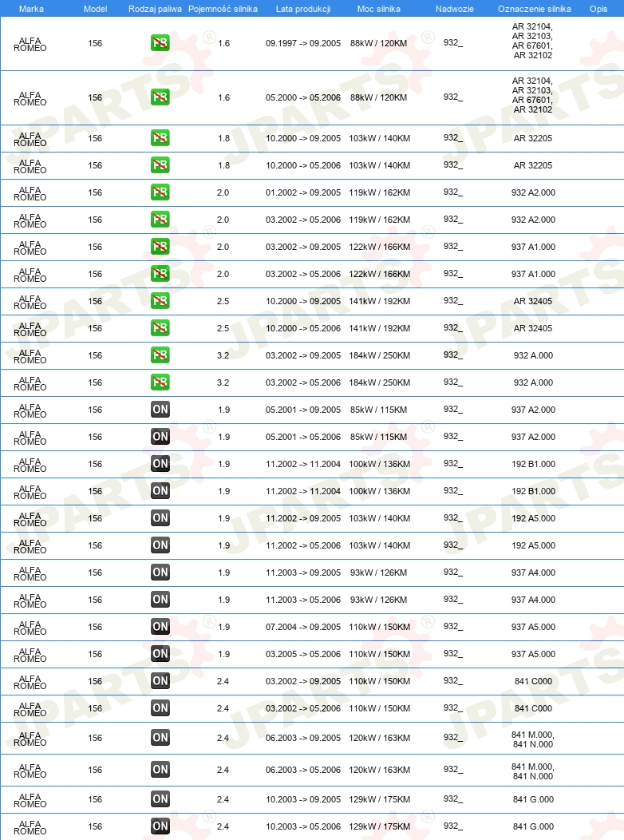Click petrol PB icon in 05.2000 -> 05.2006 row
The height and width of the screenshot is (840, 624).
point(160,97)
